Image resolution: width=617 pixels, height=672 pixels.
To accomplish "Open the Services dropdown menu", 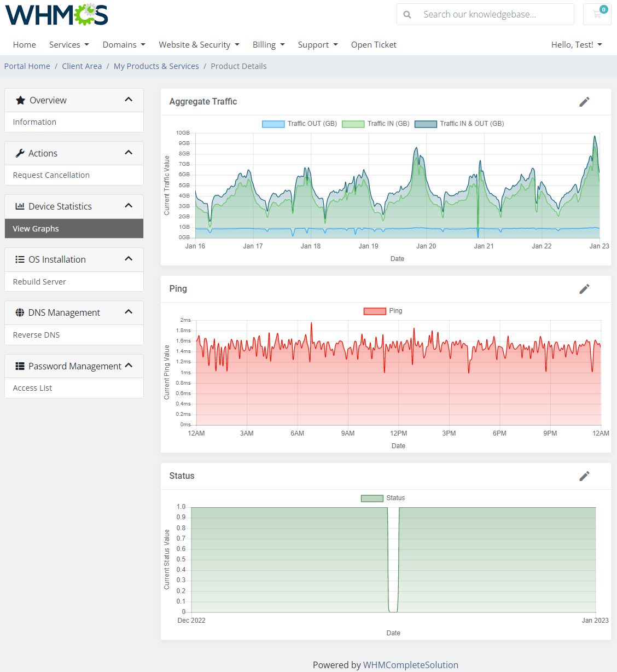I will click(69, 45).
